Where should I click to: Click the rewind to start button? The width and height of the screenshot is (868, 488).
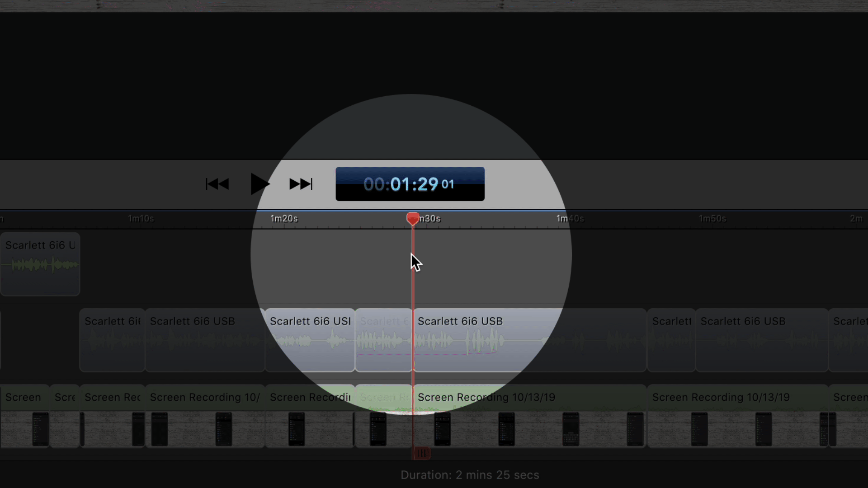pos(217,184)
